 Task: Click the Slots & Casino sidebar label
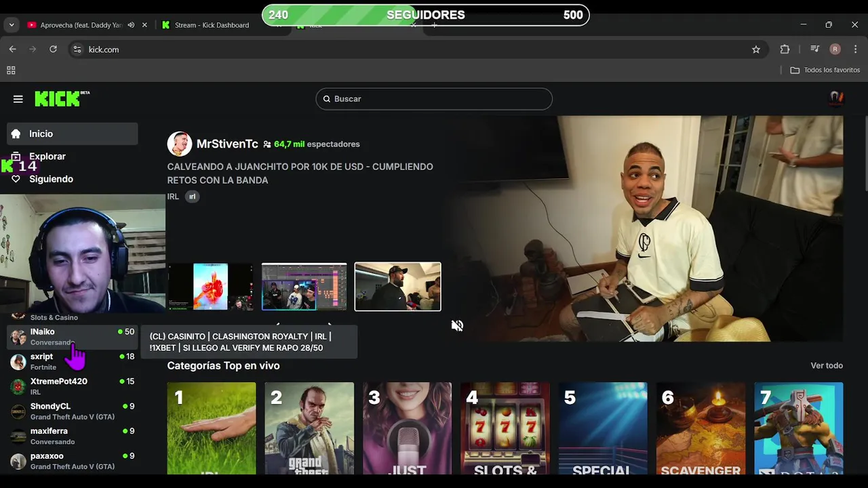(x=54, y=318)
